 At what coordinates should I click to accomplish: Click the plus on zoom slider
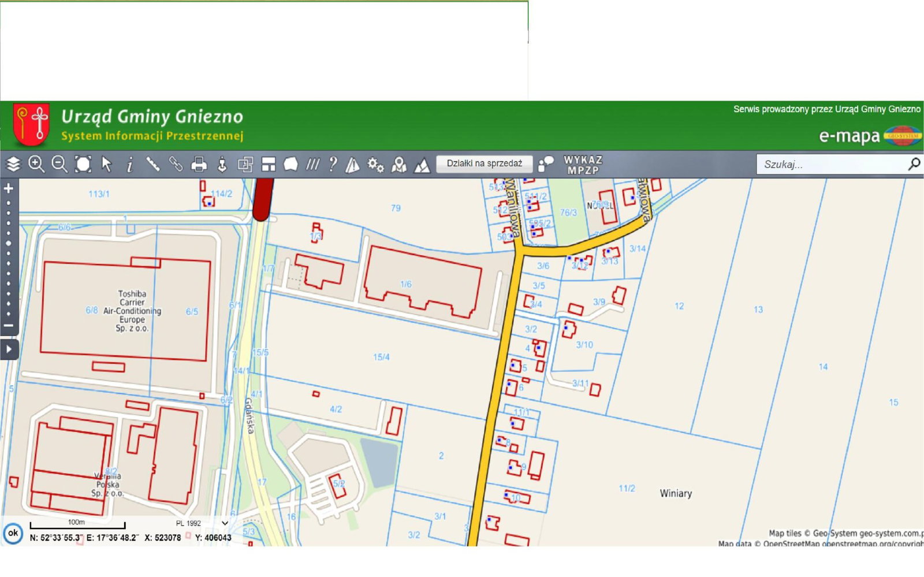9,188
